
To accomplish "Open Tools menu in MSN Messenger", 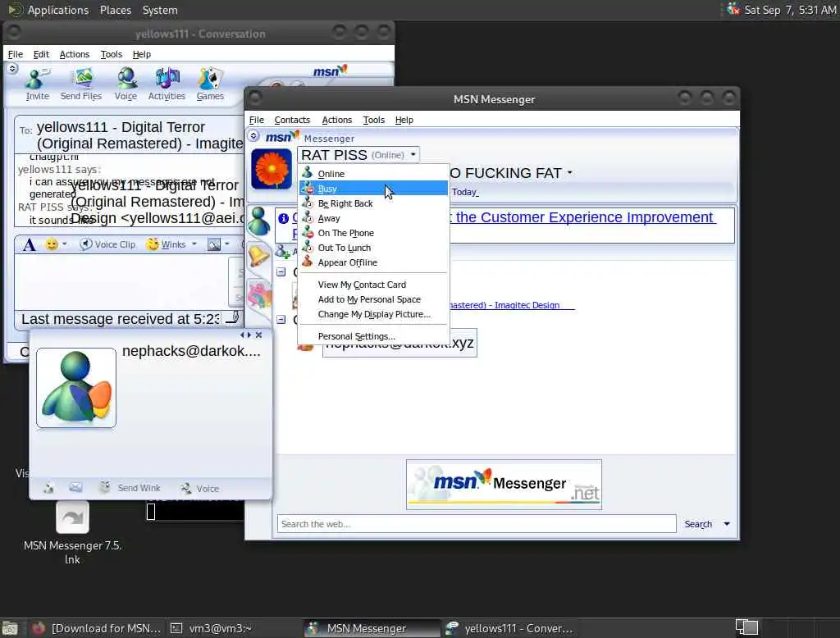I will coord(373,120).
